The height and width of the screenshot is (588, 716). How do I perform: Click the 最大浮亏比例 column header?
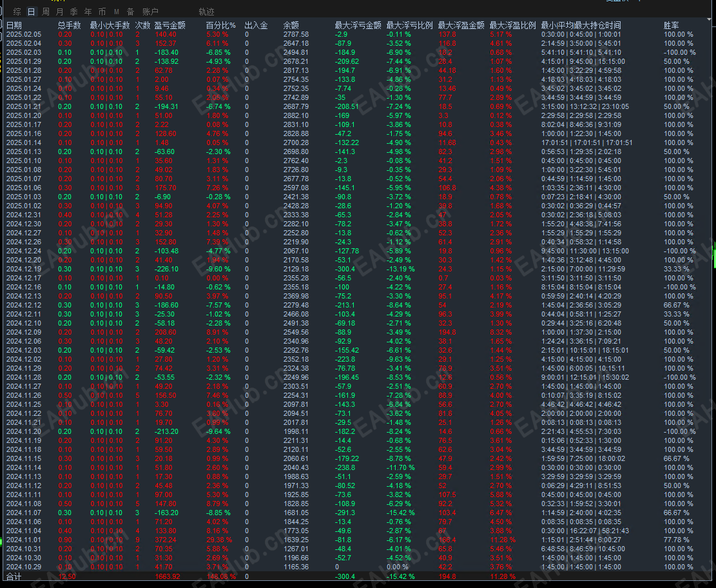coord(410,25)
